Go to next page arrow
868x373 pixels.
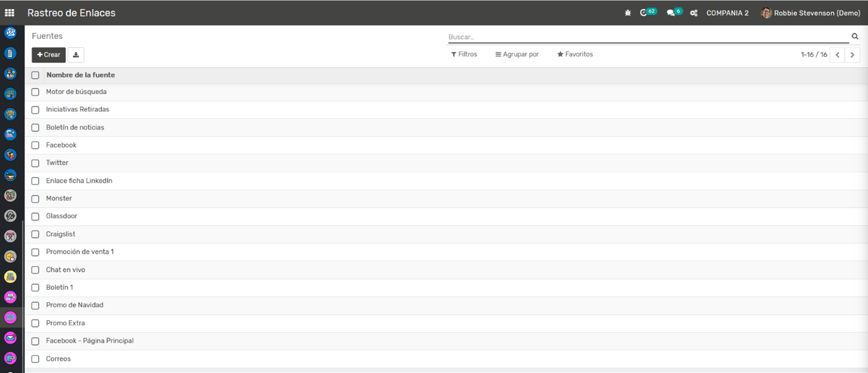tap(852, 55)
